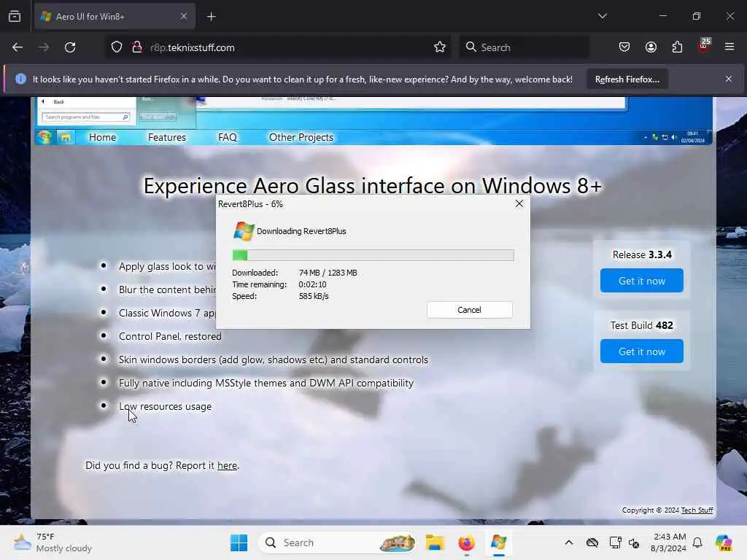
Task: Select the text 'Low resources usage'
Action: [165, 406]
